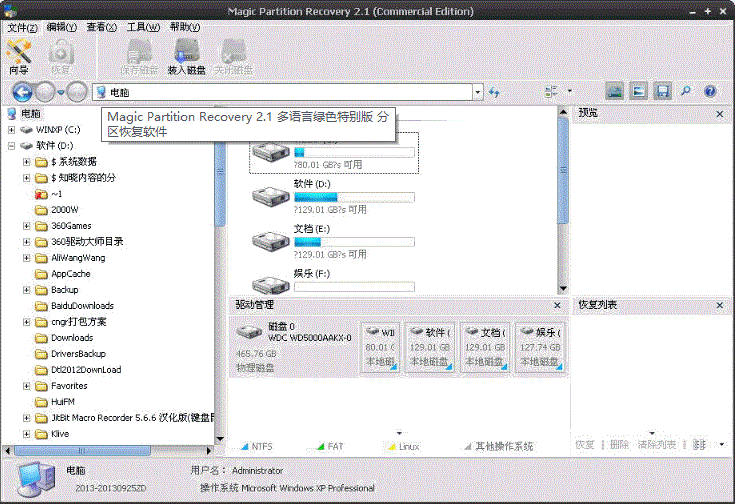Open the 装入磁盘 mount disk tool
735x504 pixels.
(187, 57)
